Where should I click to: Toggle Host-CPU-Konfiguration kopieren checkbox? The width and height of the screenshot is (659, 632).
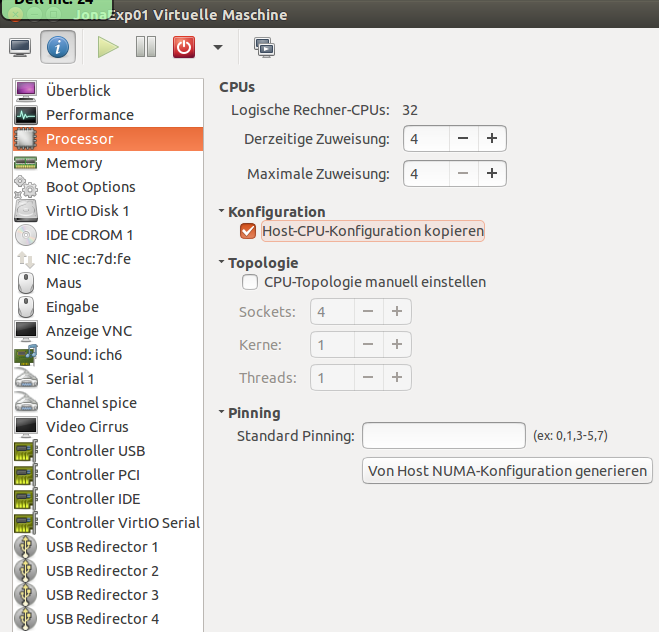point(249,232)
